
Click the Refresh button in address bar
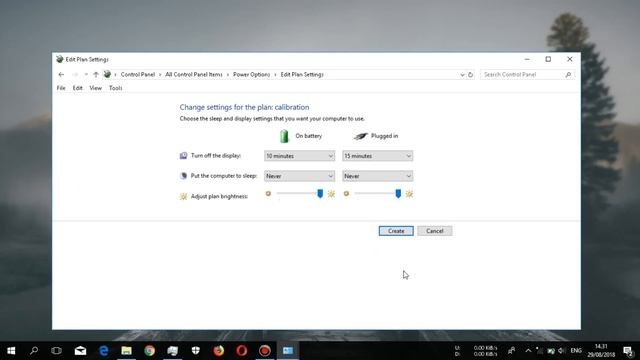470,75
